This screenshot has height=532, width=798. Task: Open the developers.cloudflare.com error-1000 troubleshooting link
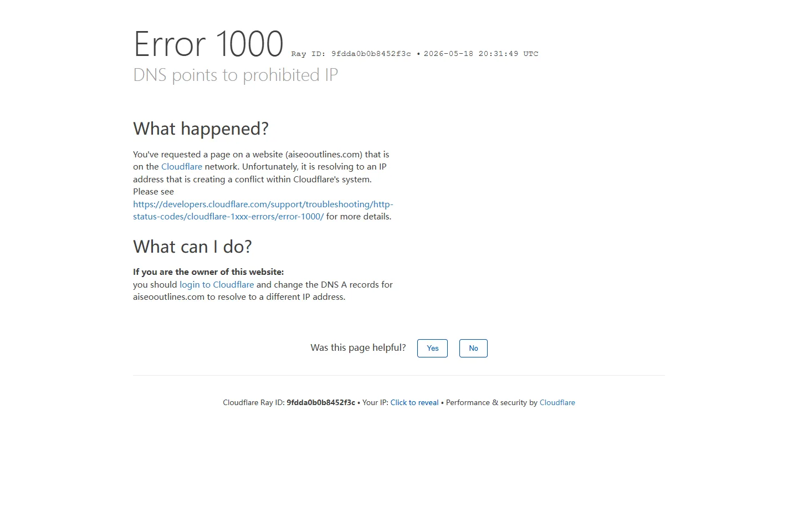pos(263,211)
